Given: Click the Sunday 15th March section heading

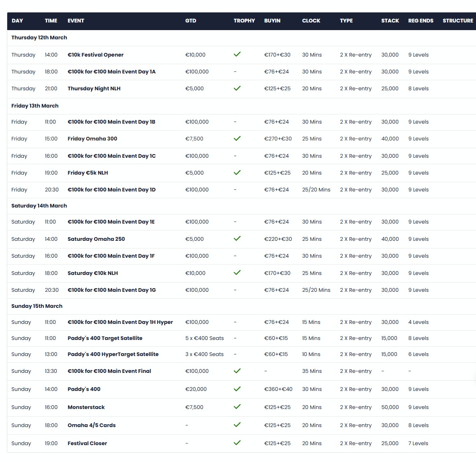Looking at the screenshot, I should 37,306.
